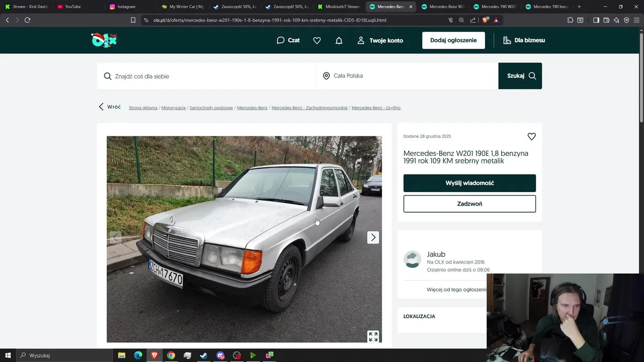Open notifications bell icon
This screenshot has height=362, width=644.
click(x=339, y=41)
